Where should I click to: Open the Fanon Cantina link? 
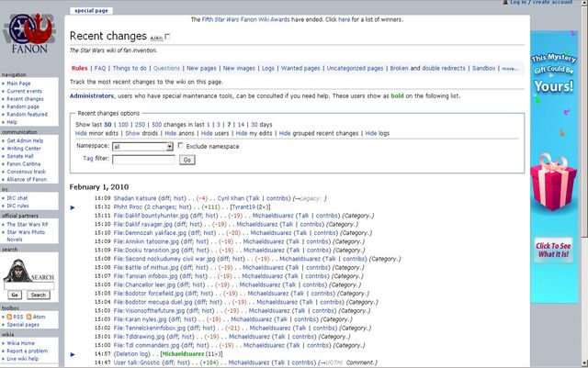(24, 164)
